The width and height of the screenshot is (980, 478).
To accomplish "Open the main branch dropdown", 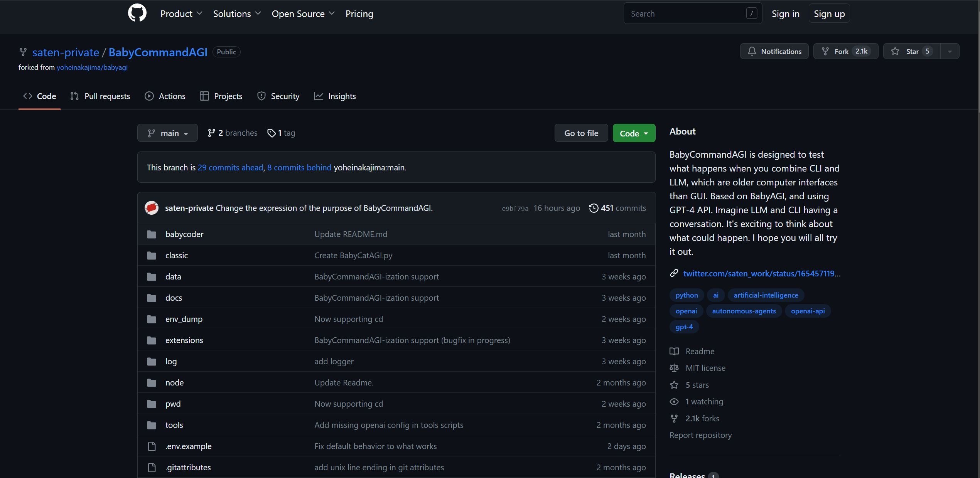I will pyautogui.click(x=167, y=133).
